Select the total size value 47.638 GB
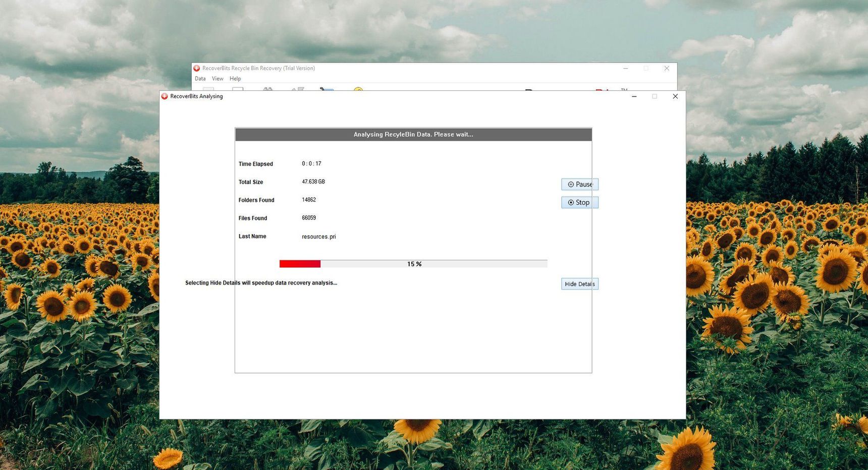 [x=313, y=182]
